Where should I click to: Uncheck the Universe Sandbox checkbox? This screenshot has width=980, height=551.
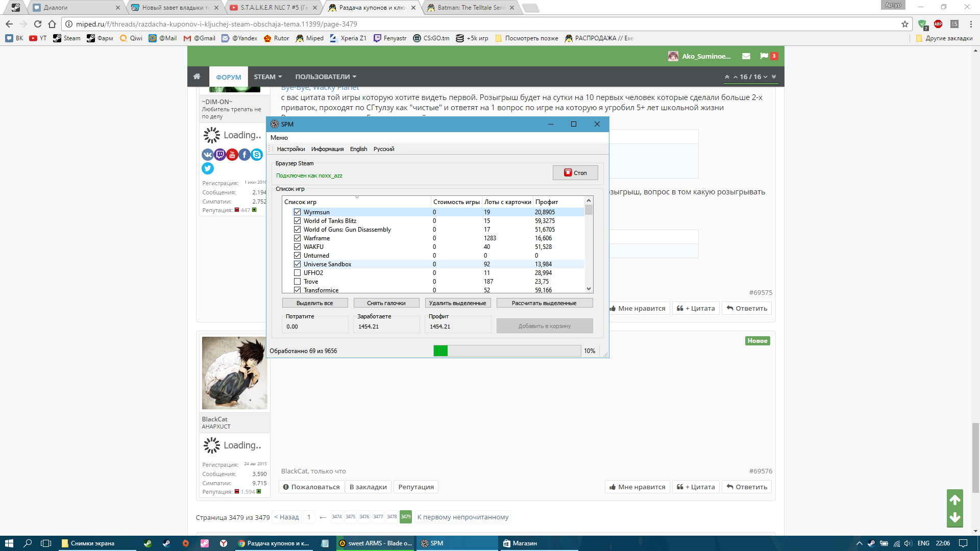pos(297,264)
